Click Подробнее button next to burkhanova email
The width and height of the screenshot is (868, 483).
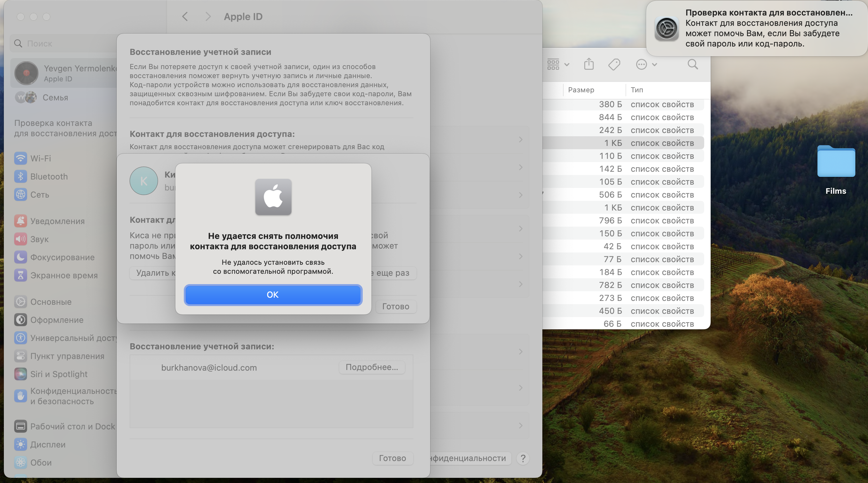click(x=372, y=367)
